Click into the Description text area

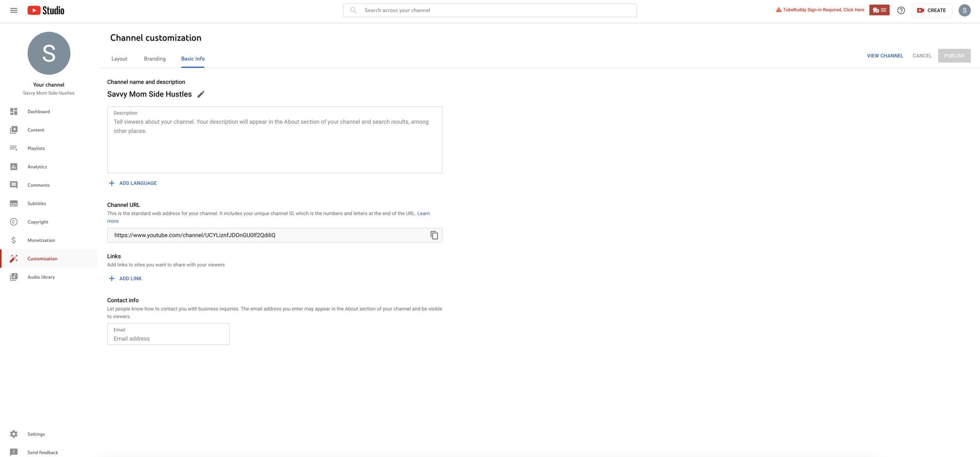pos(274,140)
